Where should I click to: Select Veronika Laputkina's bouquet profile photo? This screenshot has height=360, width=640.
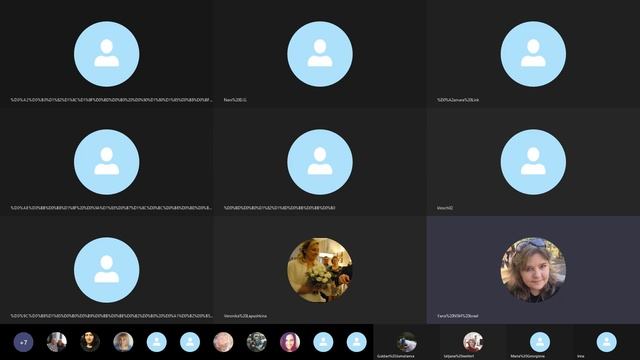(320, 270)
